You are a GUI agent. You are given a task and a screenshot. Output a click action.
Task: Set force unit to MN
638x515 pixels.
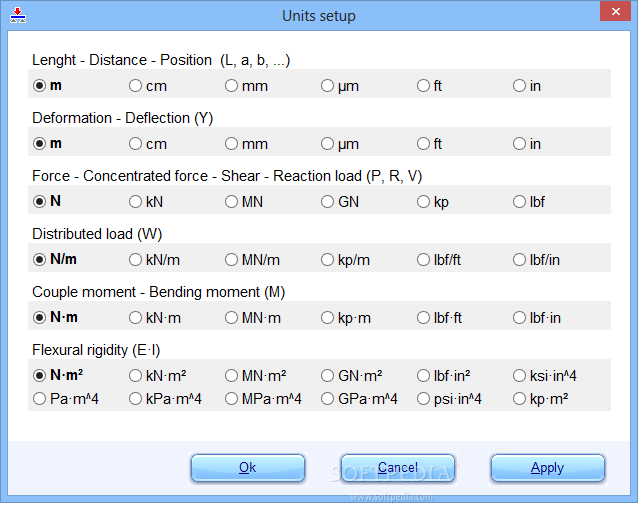point(244,201)
